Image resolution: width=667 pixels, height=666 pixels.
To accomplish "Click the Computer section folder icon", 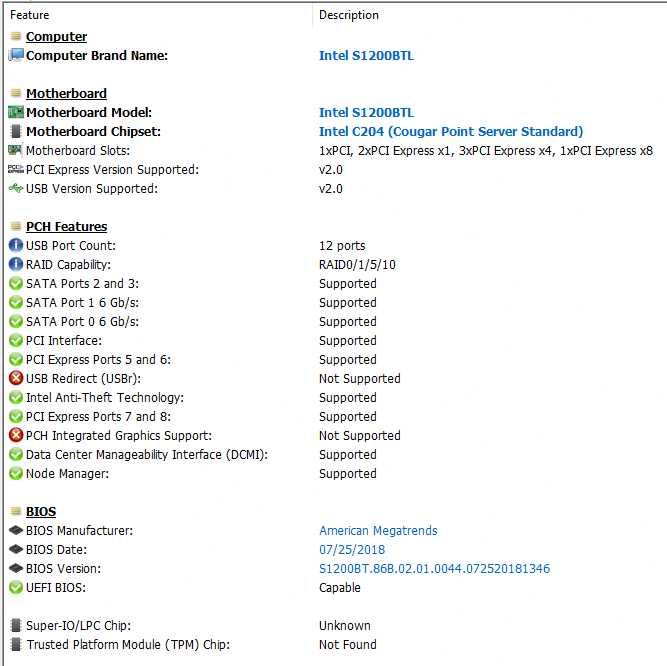I will tap(16, 36).
